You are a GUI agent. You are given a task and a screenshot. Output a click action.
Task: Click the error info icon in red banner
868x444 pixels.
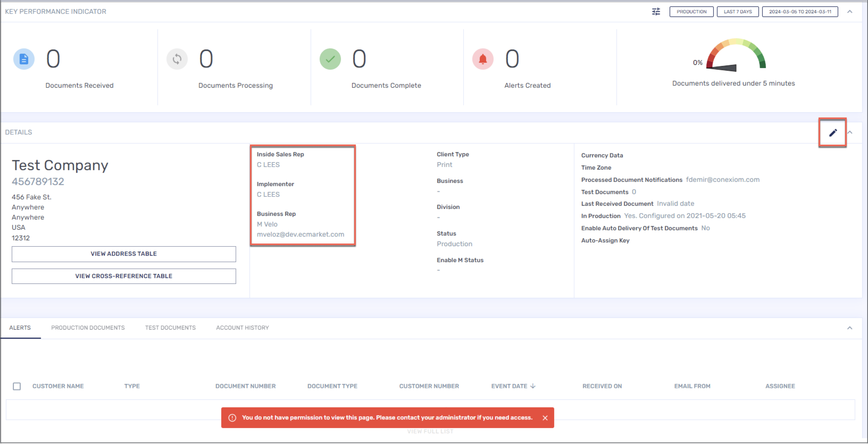(232, 418)
